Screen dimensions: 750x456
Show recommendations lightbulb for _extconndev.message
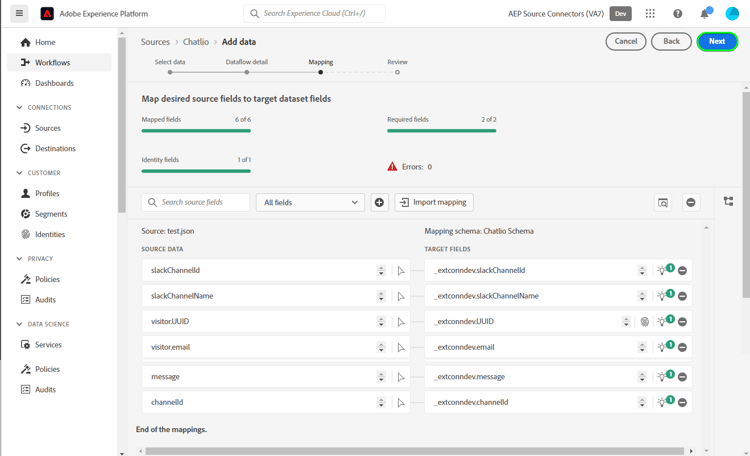(662, 377)
